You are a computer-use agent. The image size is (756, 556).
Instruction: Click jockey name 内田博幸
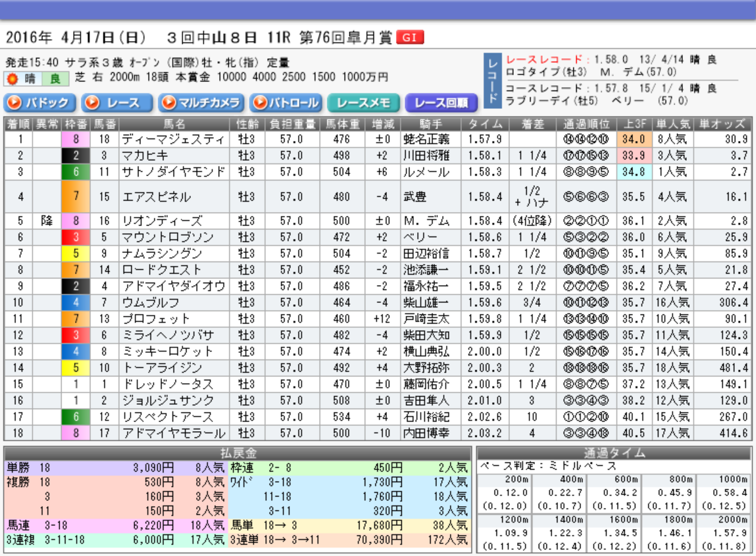426,434
